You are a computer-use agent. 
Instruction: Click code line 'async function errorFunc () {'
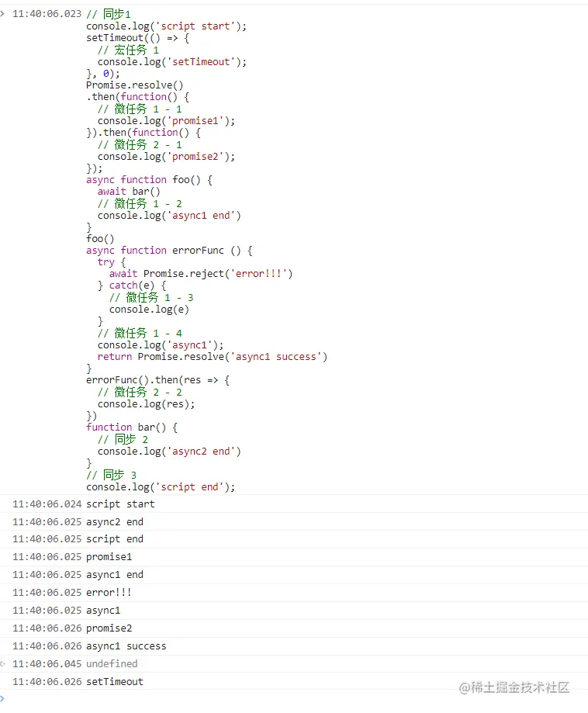coord(169,250)
